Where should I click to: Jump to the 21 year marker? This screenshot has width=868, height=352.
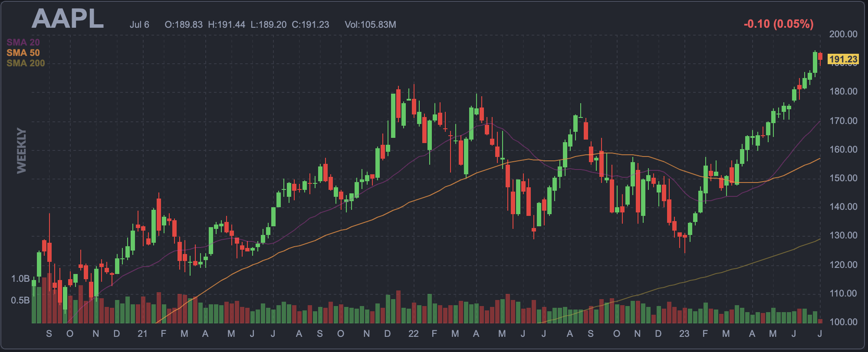(x=142, y=334)
